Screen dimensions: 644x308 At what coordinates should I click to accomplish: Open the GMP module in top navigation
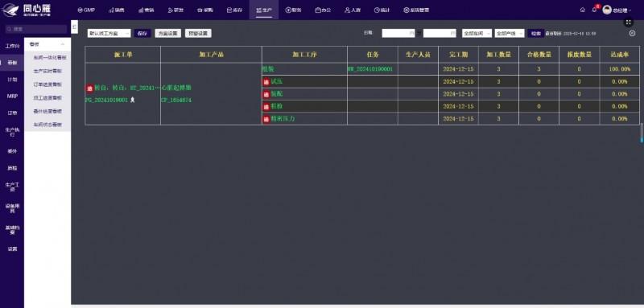pos(86,10)
